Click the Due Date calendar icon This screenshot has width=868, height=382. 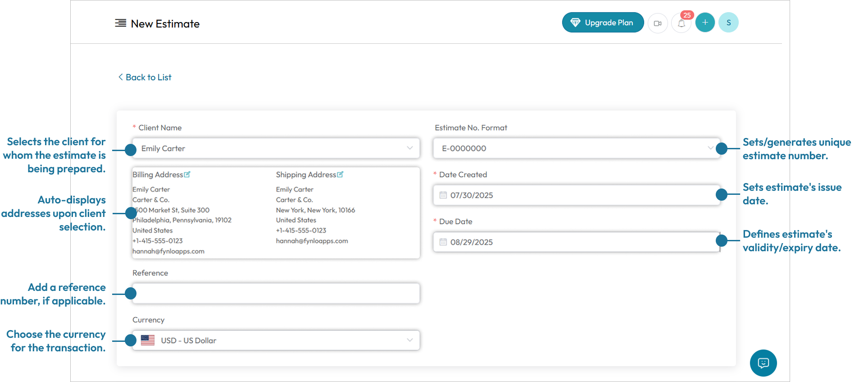(x=443, y=242)
